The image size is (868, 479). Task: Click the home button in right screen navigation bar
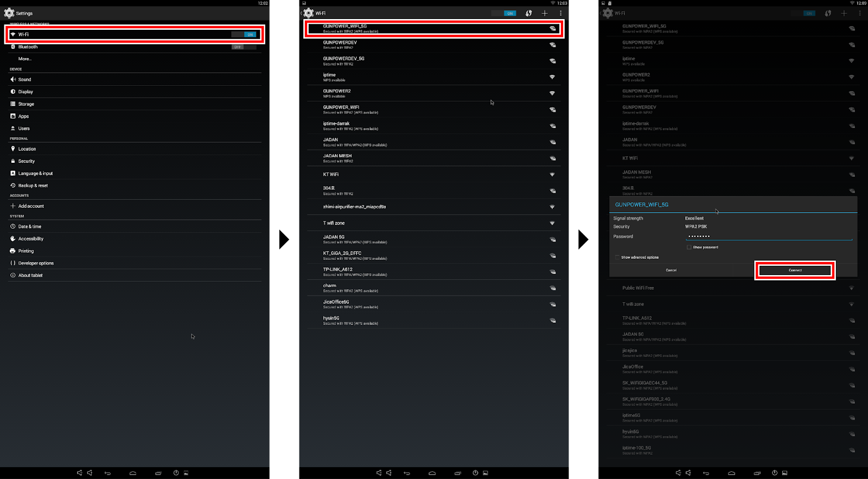click(731, 473)
